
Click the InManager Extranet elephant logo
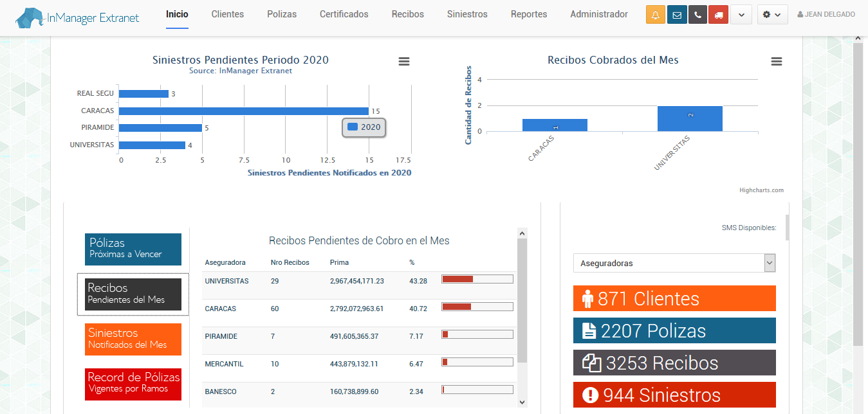tap(77, 17)
